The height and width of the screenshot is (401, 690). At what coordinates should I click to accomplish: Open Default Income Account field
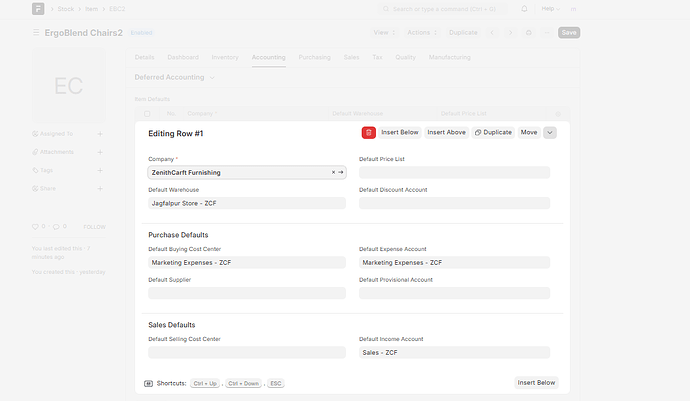click(x=454, y=353)
